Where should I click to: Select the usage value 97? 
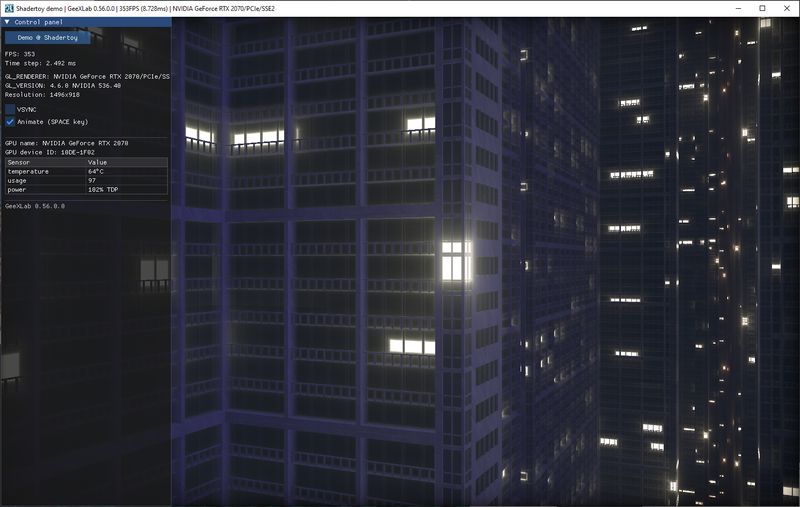(x=92, y=181)
